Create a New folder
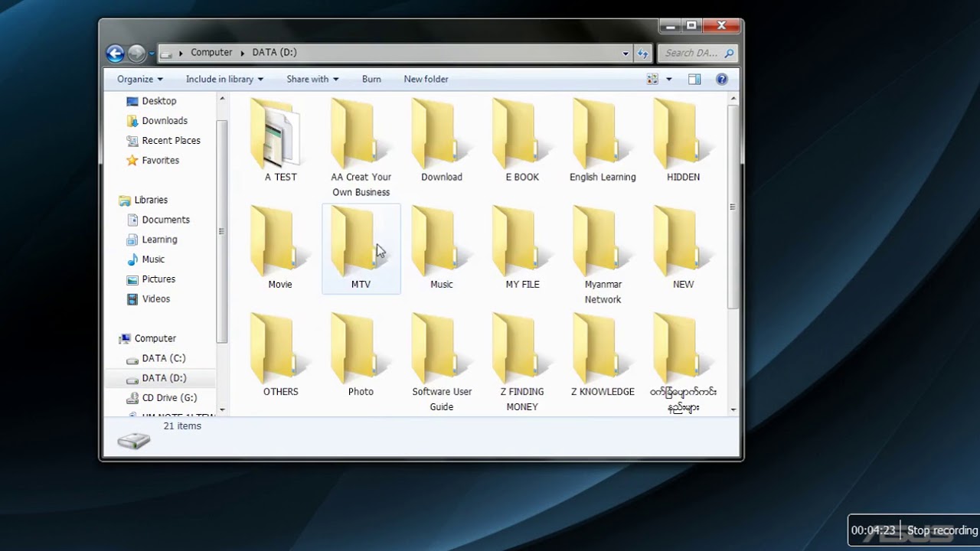980x551 pixels. 426,79
